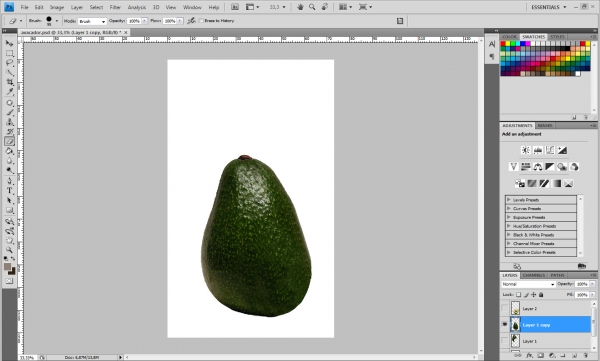This screenshot has width=600, height=361.
Task: Select the Lasso tool
Action: pyautogui.click(x=9, y=63)
